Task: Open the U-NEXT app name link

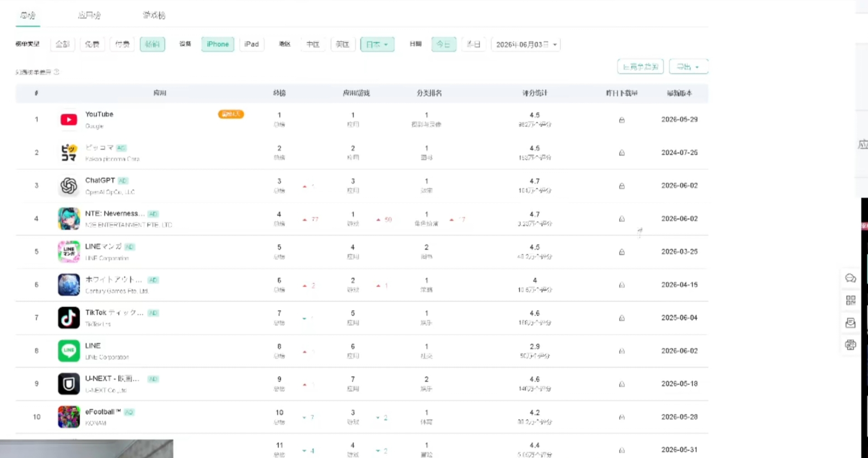Action: click(x=112, y=378)
